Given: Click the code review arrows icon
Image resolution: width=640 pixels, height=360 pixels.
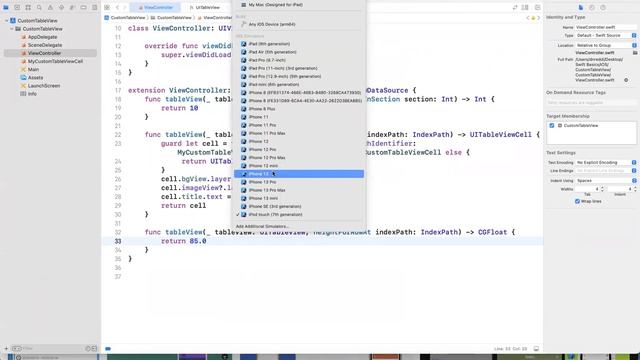Looking at the screenshot, I should (x=515, y=7).
